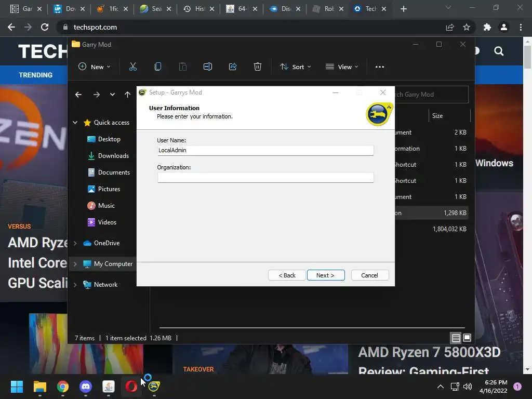Image resolution: width=532 pixels, height=399 pixels.
Task: Select Downloads in Explorer sidebar
Action: coord(108,156)
